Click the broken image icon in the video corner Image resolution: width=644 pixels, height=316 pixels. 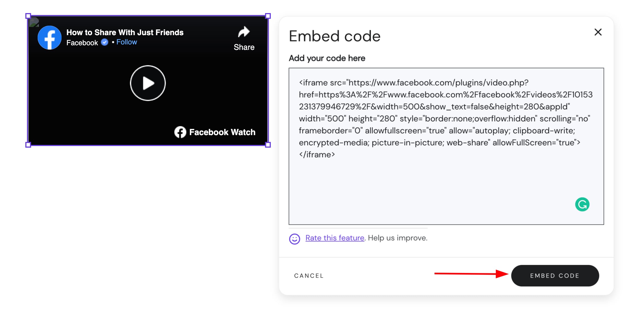(34, 22)
